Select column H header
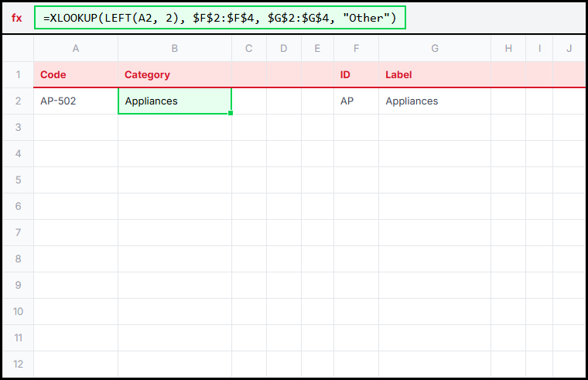The height and width of the screenshot is (380, 588). coord(508,49)
